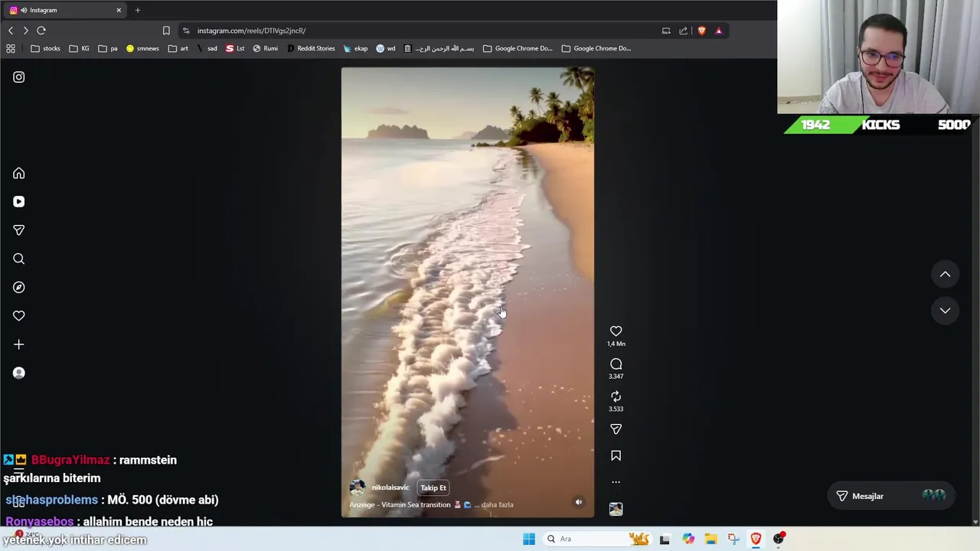Open the wd bookmark
980x551 pixels.
[x=385, y=48]
